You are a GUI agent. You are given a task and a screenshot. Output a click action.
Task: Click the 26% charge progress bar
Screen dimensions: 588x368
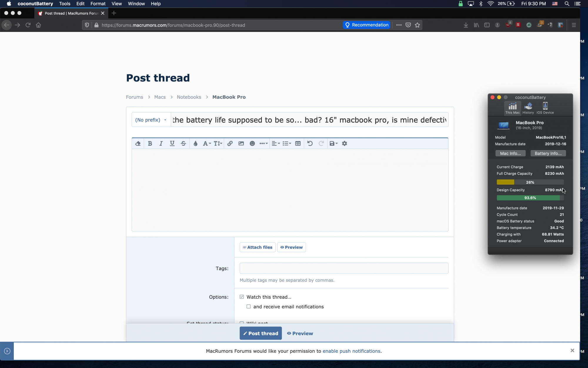(x=530, y=182)
